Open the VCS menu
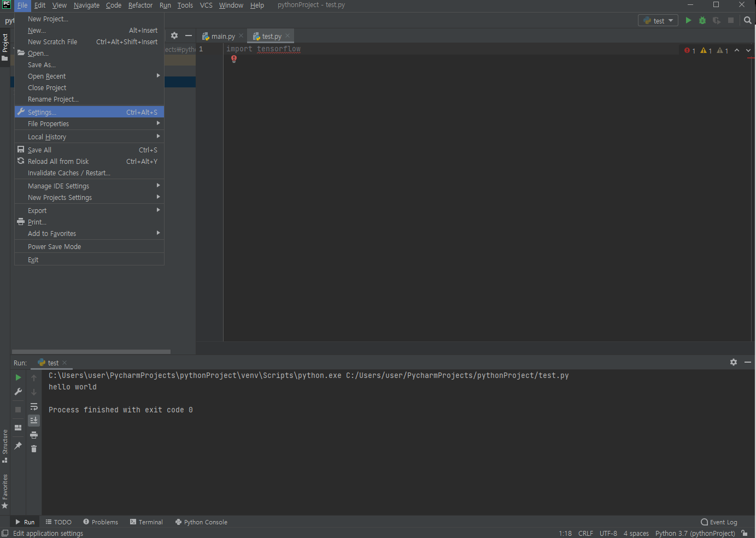 pos(206,5)
